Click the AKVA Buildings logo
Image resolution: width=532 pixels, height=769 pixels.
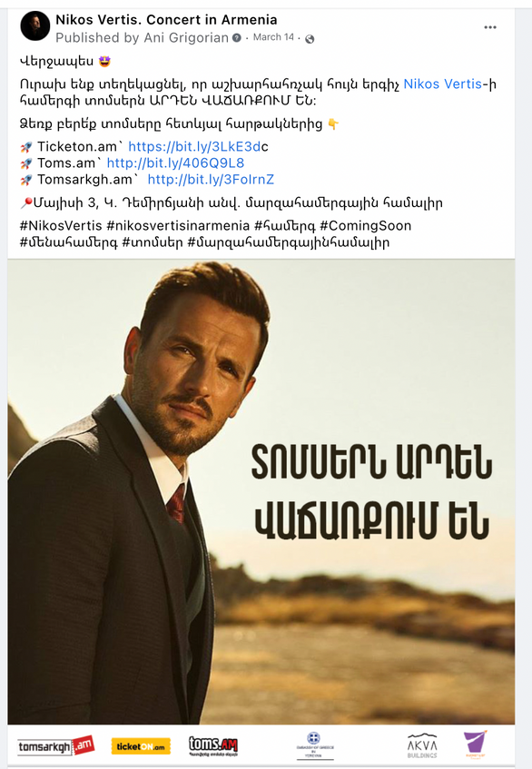pyautogui.click(x=422, y=745)
